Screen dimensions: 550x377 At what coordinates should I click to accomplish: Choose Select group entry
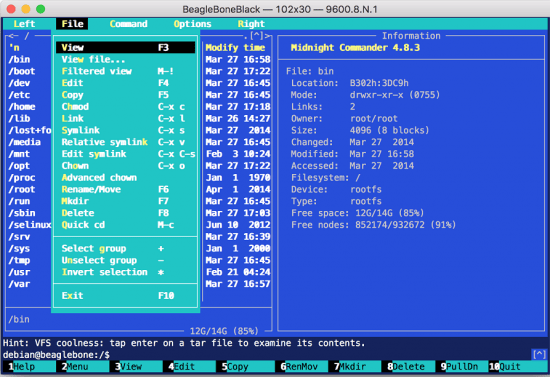pyautogui.click(x=125, y=249)
